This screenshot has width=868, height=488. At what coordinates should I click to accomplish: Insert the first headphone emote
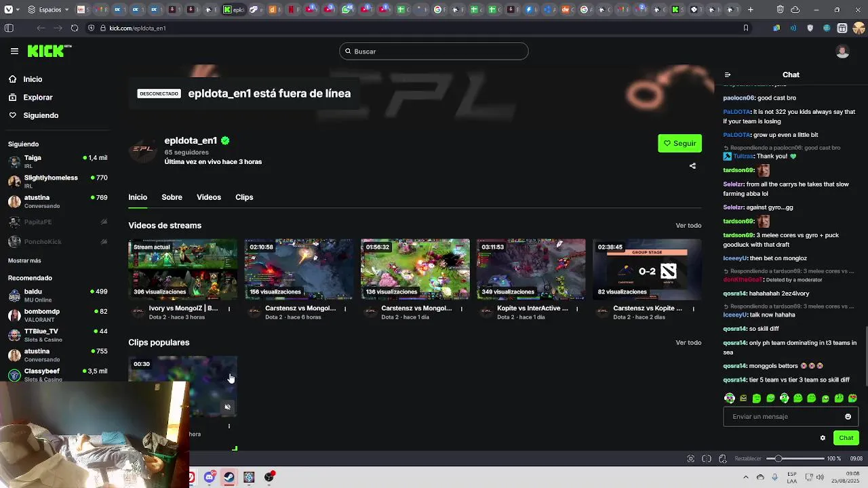(730, 399)
